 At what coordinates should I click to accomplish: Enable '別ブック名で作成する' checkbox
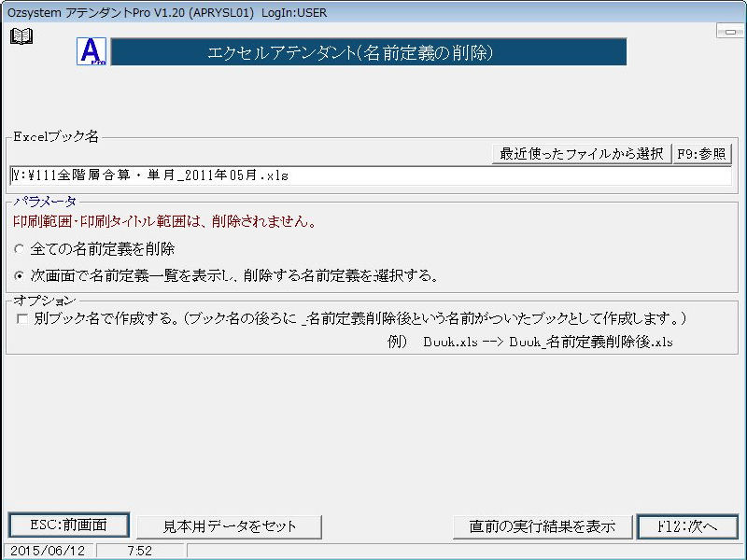pos(21,318)
